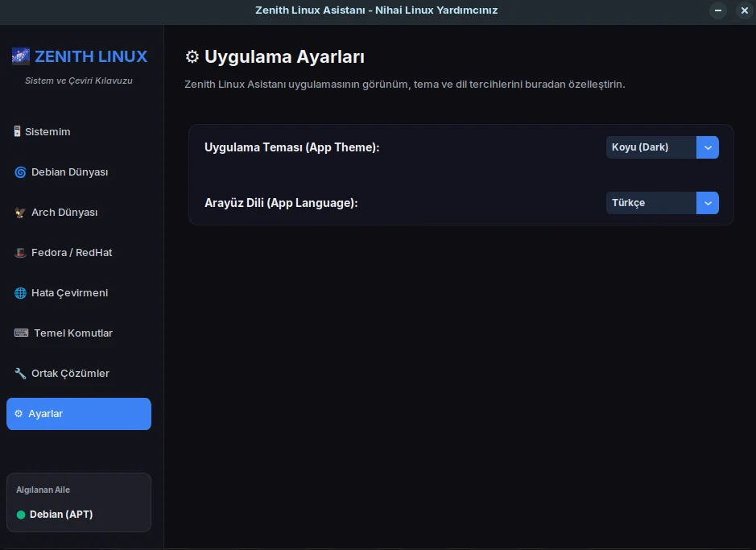Click the 'Debian (APT)' detected family text
Image resolution: width=756 pixels, height=550 pixels.
(61, 515)
